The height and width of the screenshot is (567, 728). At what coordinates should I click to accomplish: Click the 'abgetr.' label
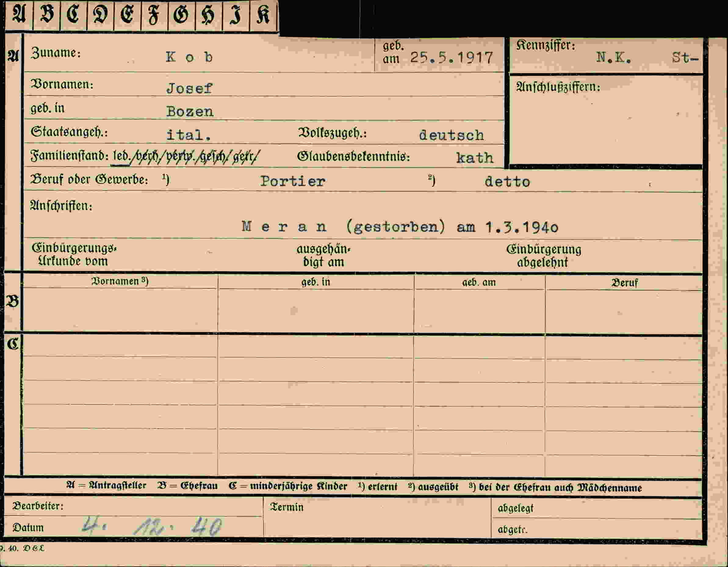[512, 529]
